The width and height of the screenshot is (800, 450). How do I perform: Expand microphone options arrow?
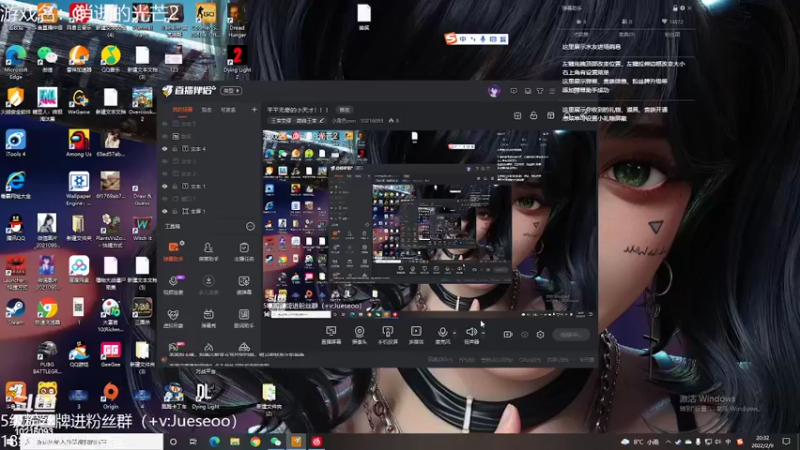pyautogui.click(x=455, y=333)
